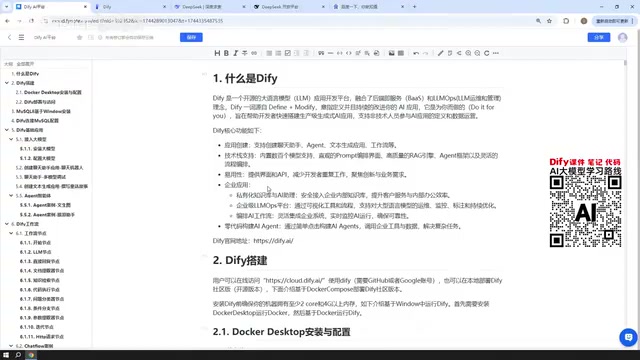Jump to '1. 什么是Dify' in outline

[25, 73]
